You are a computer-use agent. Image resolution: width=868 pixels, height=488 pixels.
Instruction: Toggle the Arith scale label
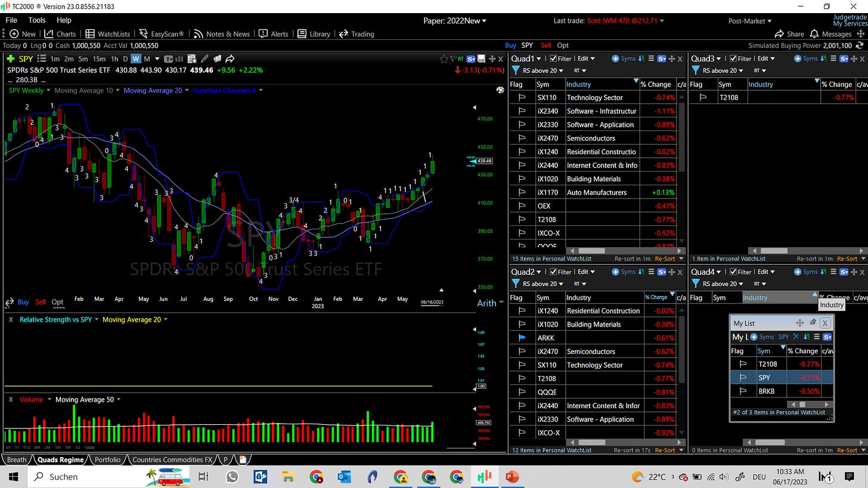click(486, 303)
